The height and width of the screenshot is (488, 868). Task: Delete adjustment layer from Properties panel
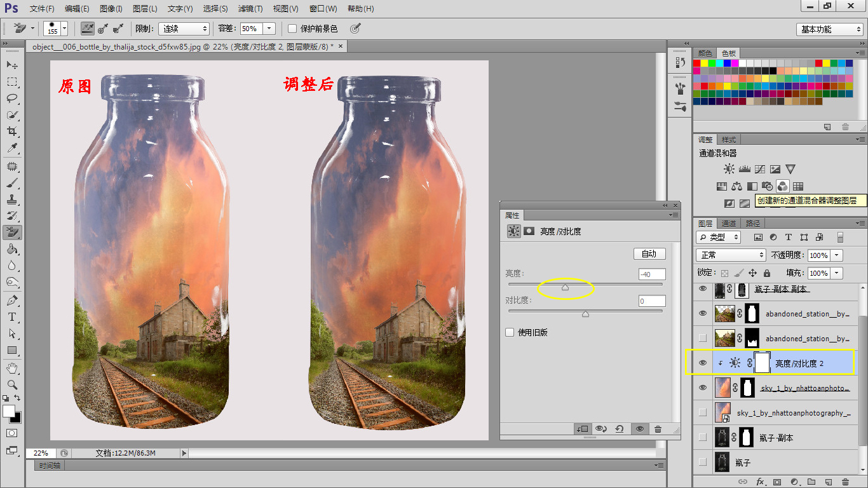(x=658, y=429)
